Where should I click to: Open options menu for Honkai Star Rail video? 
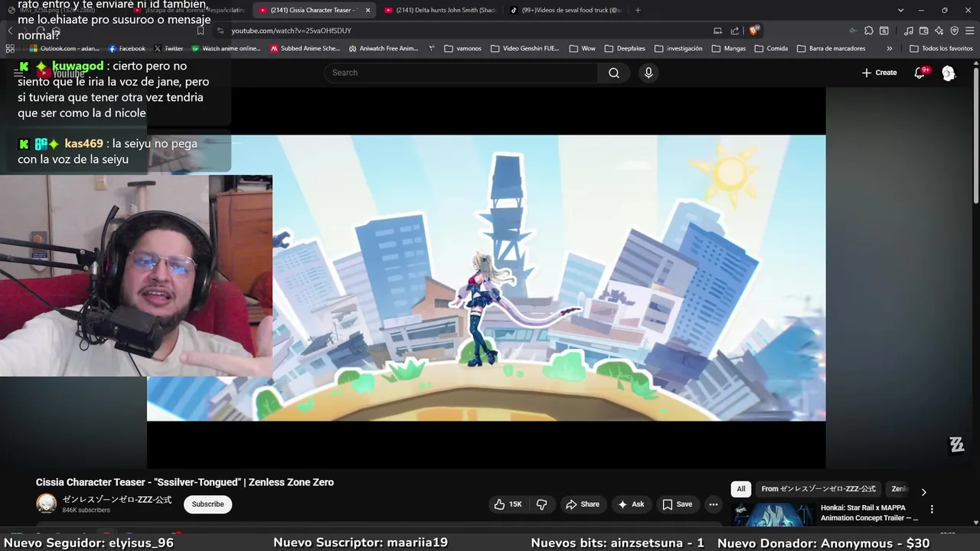coord(932,509)
